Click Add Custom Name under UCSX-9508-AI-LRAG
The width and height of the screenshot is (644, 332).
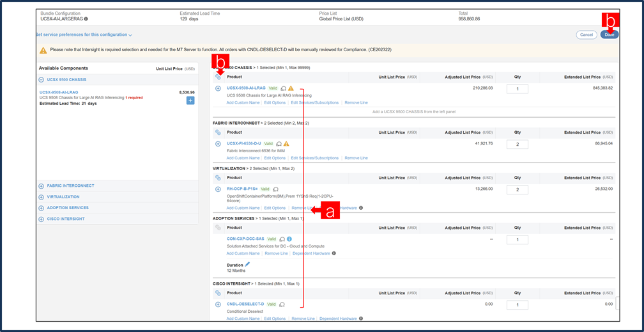(243, 102)
